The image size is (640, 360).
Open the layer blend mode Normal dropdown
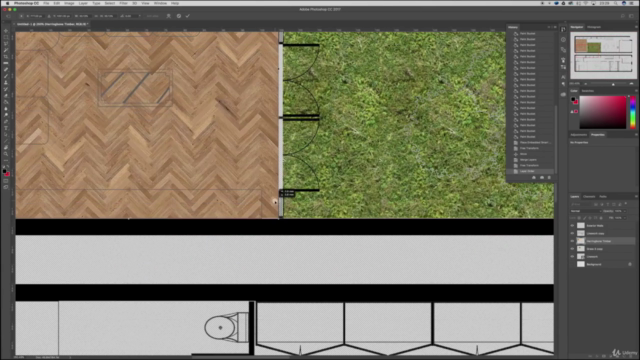click(586, 211)
